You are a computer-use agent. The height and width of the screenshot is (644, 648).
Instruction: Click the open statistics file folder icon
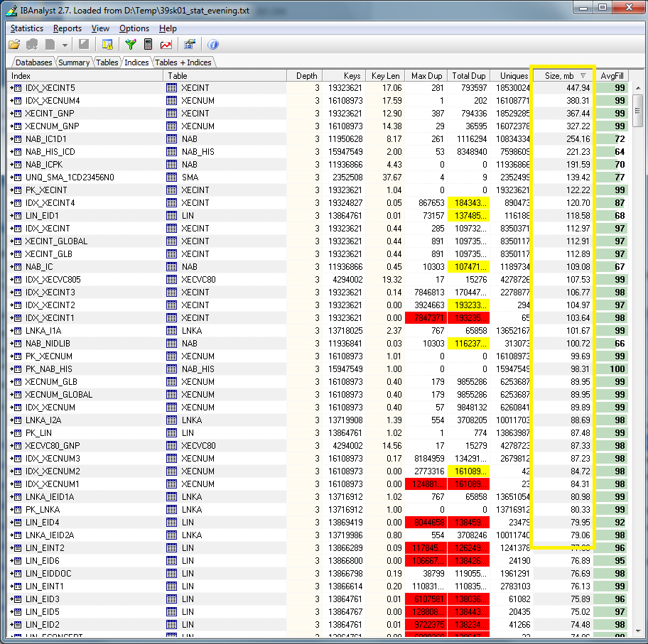point(14,45)
